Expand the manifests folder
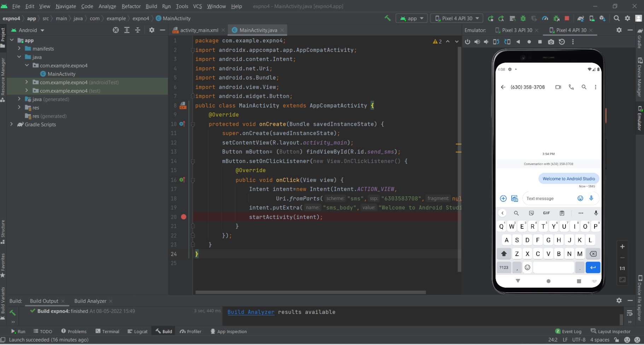Screen dimensions: 644x345 point(19,48)
